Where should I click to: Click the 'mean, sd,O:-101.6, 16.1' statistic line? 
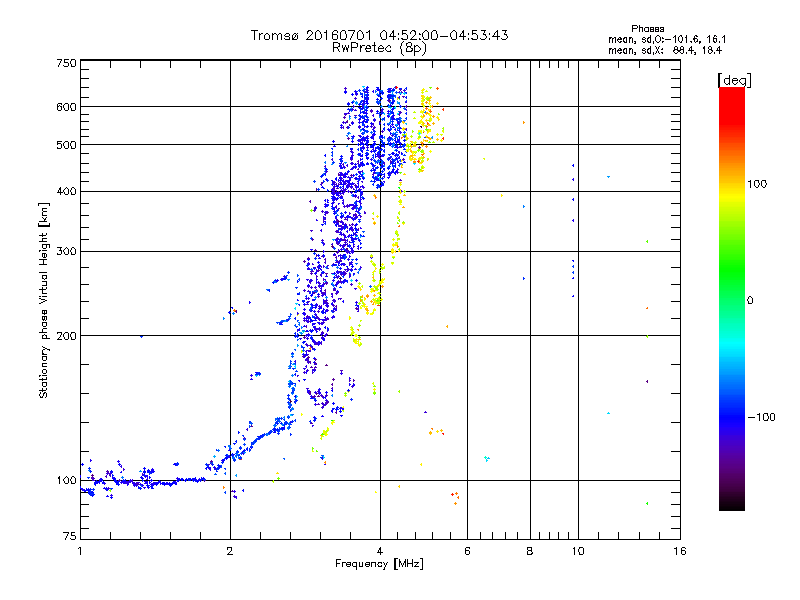(667, 39)
